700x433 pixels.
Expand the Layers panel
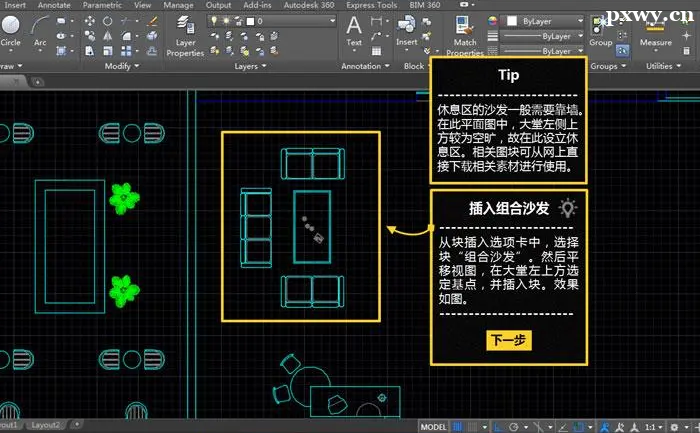coord(250,66)
